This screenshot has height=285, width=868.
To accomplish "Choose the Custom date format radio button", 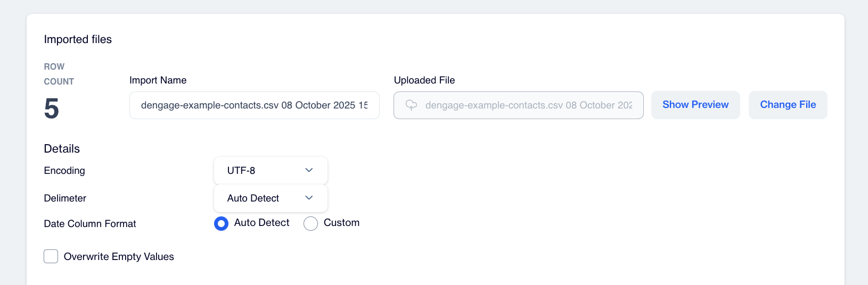I will [x=310, y=223].
